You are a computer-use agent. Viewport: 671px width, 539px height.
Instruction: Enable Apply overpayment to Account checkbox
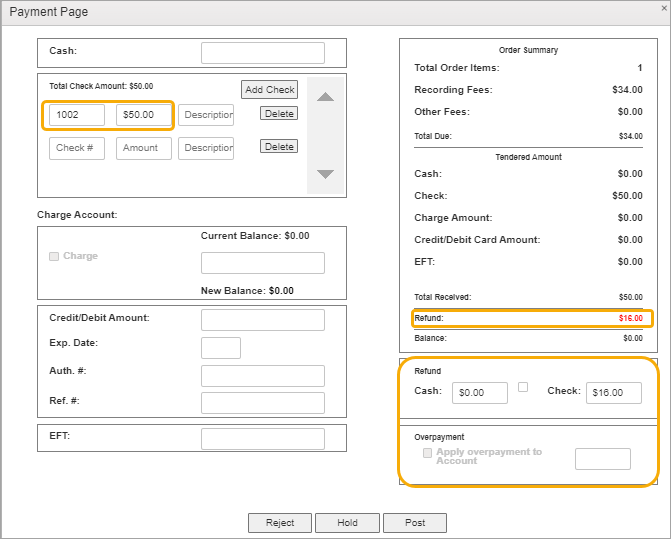click(428, 453)
